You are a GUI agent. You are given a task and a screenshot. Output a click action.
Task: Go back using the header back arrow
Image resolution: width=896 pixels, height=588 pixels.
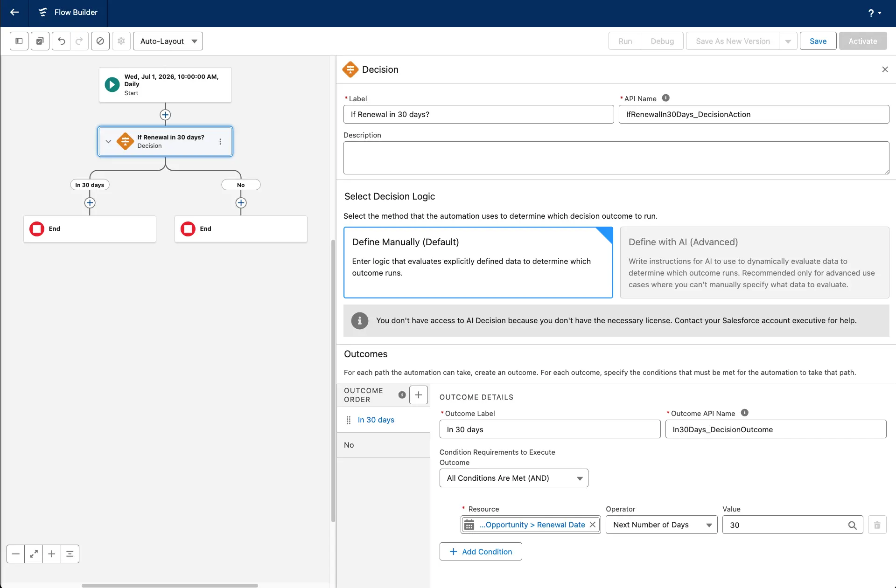point(14,13)
